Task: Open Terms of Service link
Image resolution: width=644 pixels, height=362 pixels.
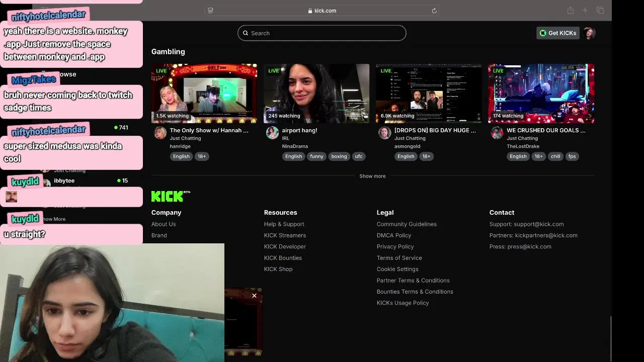Action: click(x=399, y=258)
